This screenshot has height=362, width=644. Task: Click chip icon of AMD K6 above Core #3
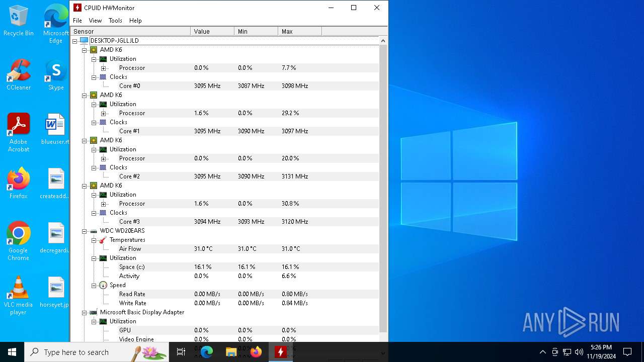tap(94, 186)
